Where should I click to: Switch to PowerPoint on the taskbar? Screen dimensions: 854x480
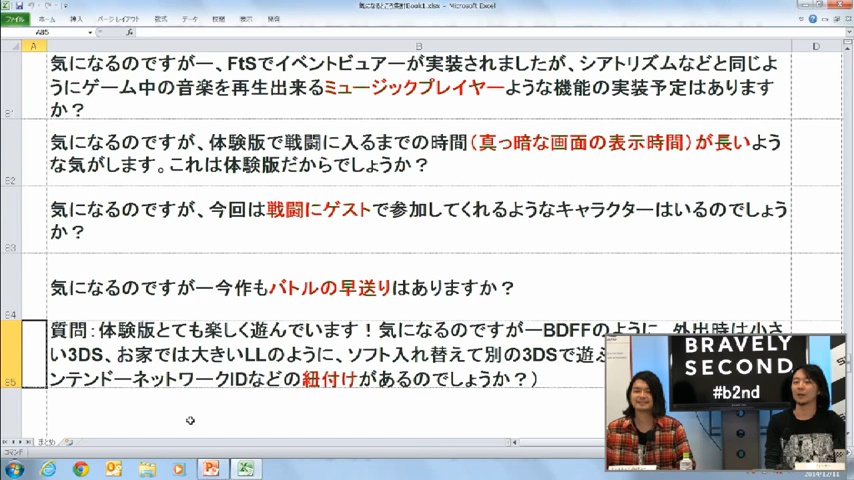click(211, 469)
